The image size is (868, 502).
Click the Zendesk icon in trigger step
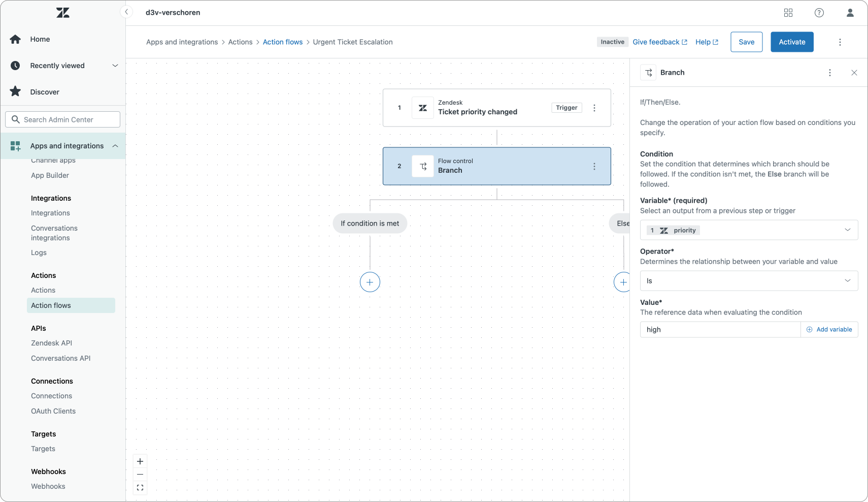(423, 108)
